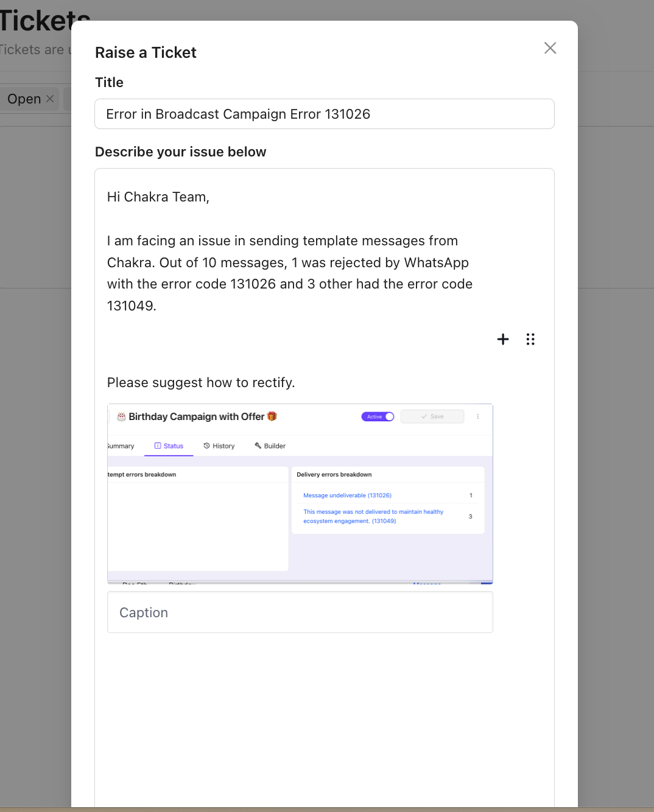Click the gift emoji after campaign title
The height and width of the screenshot is (812, 654).
(272, 416)
